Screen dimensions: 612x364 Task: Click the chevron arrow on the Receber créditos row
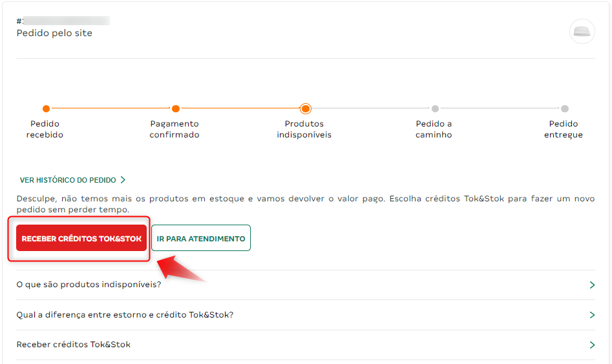[x=592, y=345]
